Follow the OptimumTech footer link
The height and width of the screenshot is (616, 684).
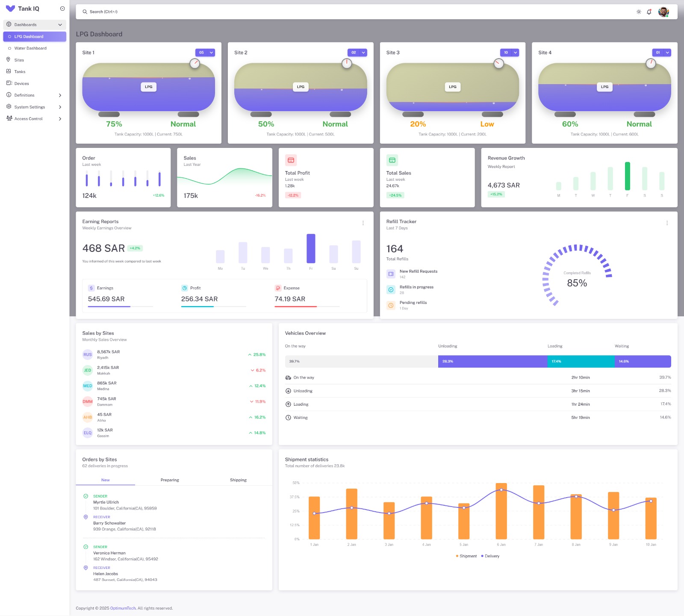click(x=123, y=608)
